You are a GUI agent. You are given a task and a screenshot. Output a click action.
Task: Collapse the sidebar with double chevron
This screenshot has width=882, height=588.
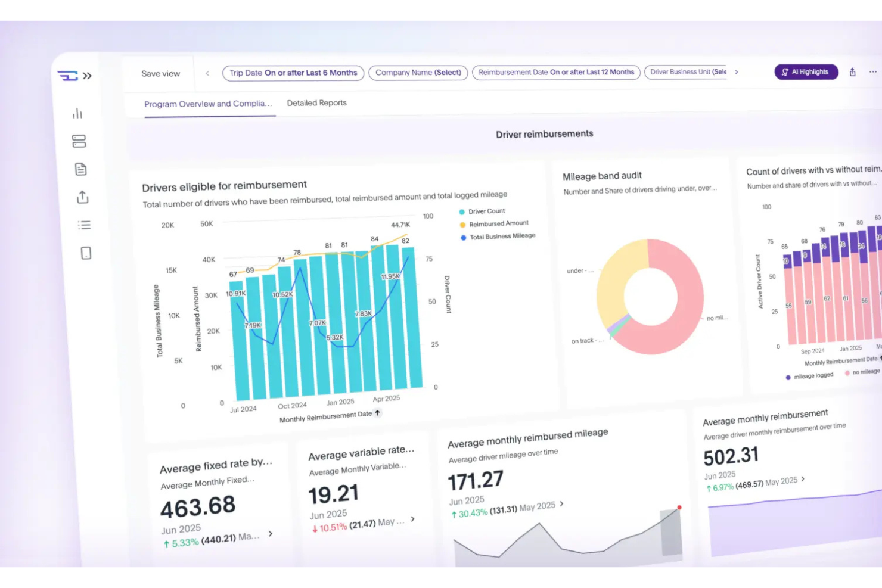(x=88, y=76)
